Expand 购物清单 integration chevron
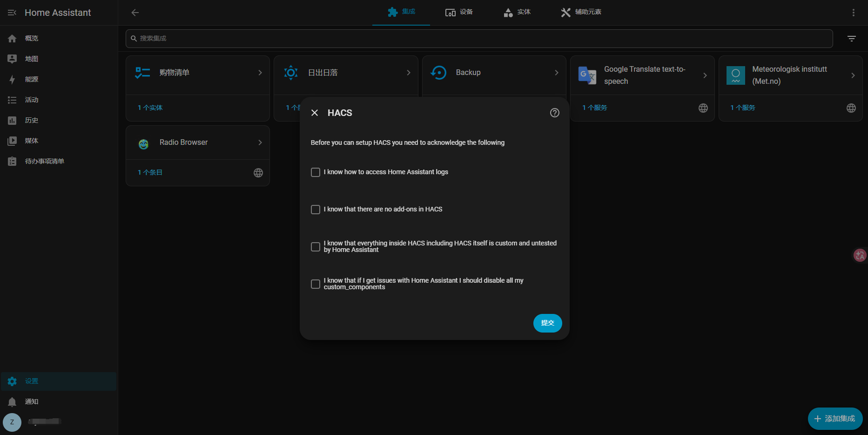The image size is (868, 435). [260, 73]
